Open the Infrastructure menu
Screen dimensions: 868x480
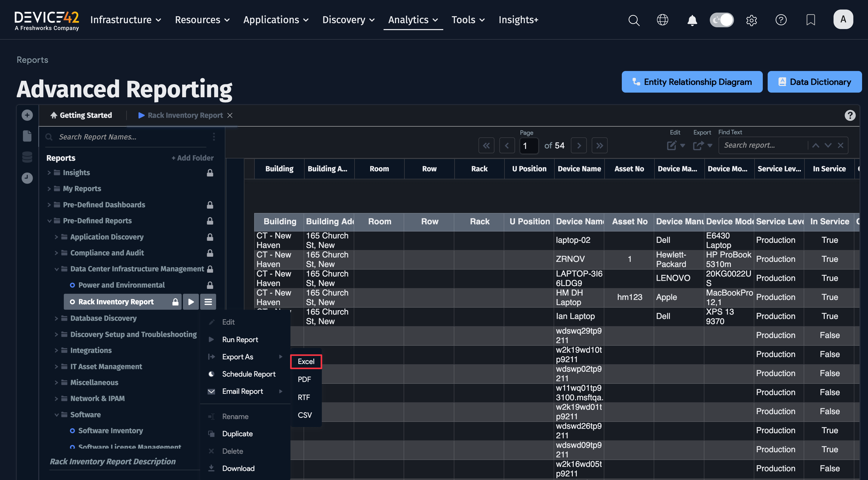click(x=126, y=20)
